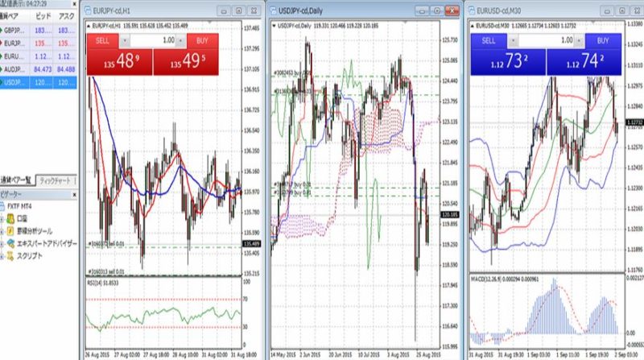Click the 罫線分析ツール indicators icon
Viewport: 644px width, 360px height.
(x=10, y=231)
